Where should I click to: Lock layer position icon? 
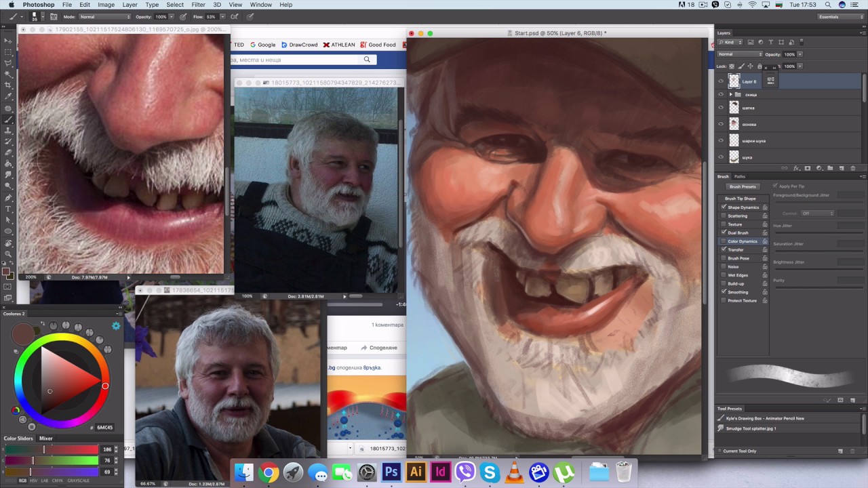750,66
